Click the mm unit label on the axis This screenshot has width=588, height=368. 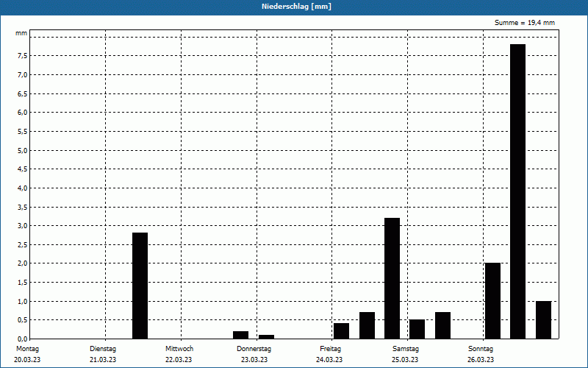coord(21,33)
